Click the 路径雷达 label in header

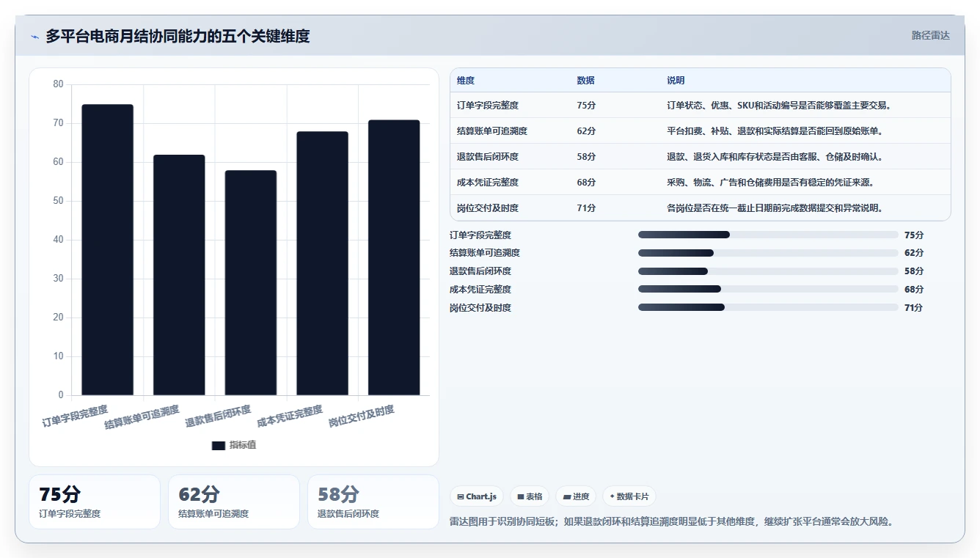(930, 35)
